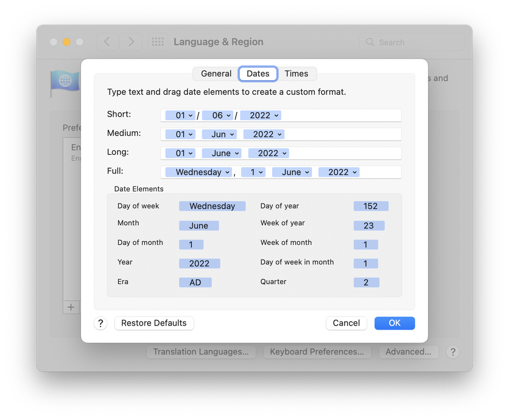
Task: Select the Era AD date element
Action: coord(195,282)
